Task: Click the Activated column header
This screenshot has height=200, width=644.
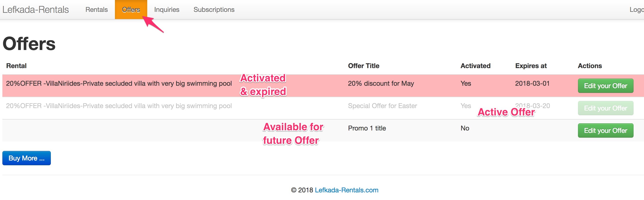Action: tap(475, 66)
